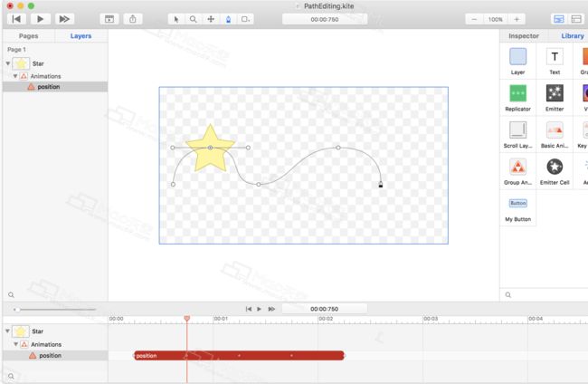Select the yellow star on canvas

coord(211,150)
